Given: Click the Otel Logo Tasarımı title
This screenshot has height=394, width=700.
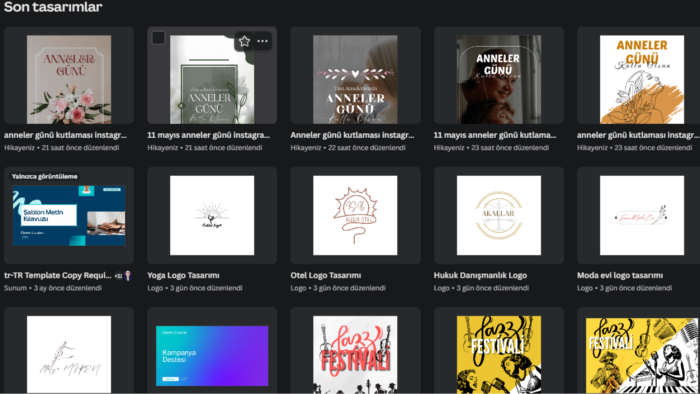Looking at the screenshot, I should tap(326, 275).
